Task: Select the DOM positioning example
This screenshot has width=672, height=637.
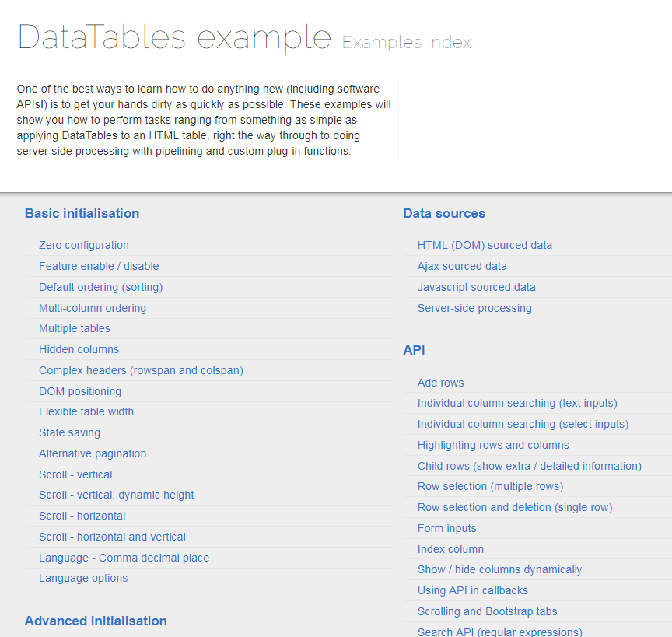Action: [79, 391]
